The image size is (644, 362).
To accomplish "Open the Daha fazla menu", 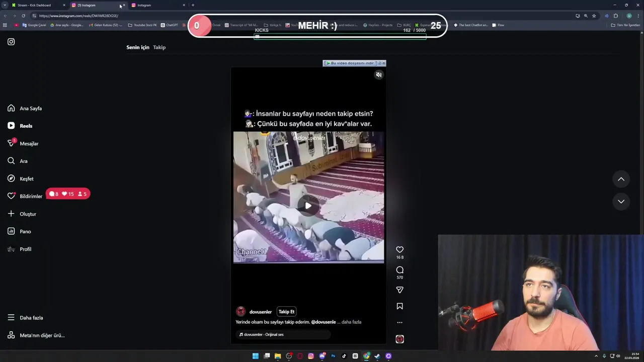I will [x=25, y=318].
